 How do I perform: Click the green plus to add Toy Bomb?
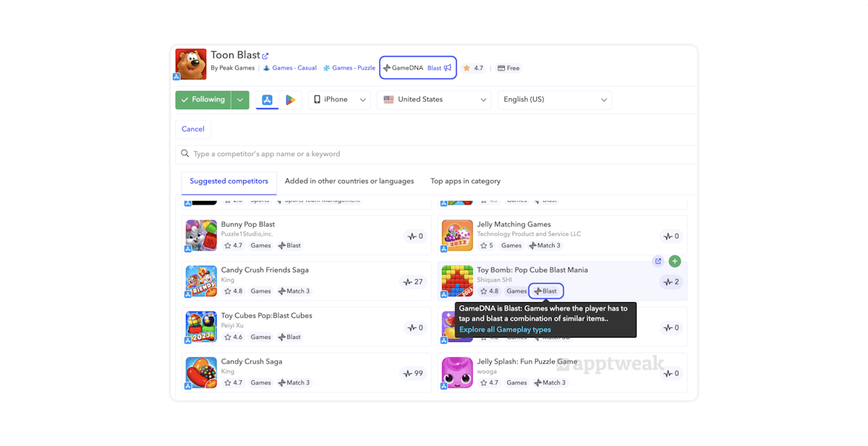pyautogui.click(x=675, y=261)
